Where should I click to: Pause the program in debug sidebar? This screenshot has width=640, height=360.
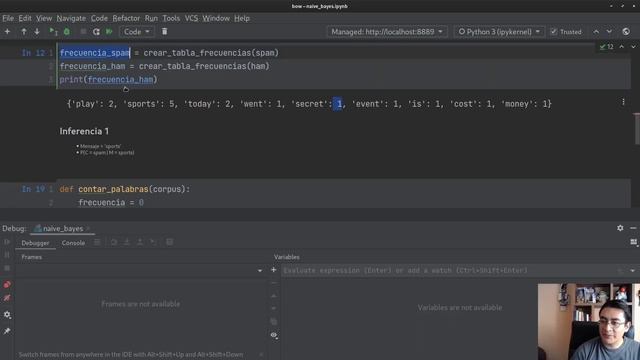(x=7, y=255)
